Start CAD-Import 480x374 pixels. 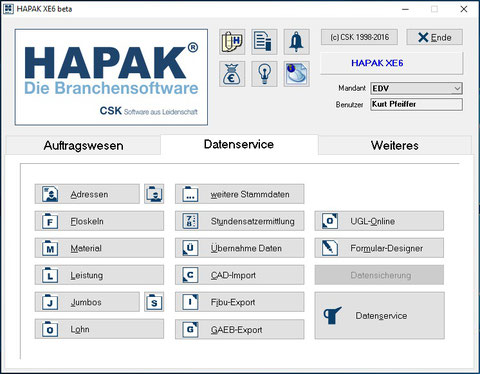(x=240, y=275)
